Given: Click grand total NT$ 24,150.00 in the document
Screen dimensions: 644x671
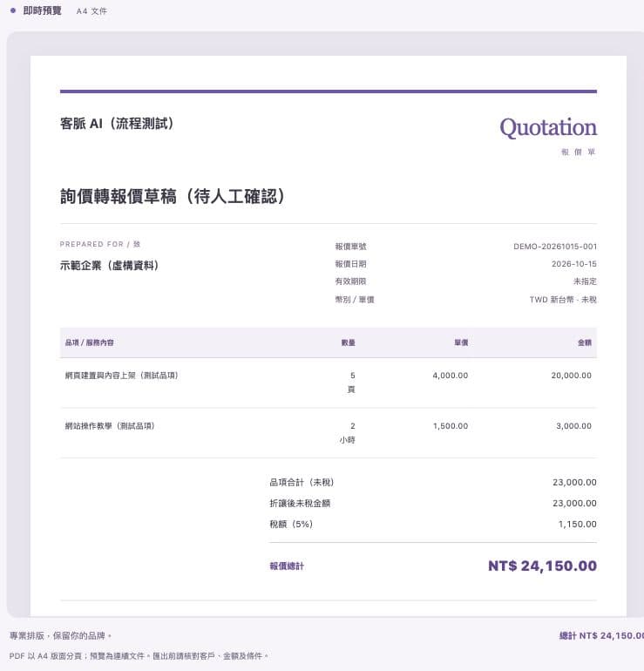Looking at the screenshot, I should (542, 566).
